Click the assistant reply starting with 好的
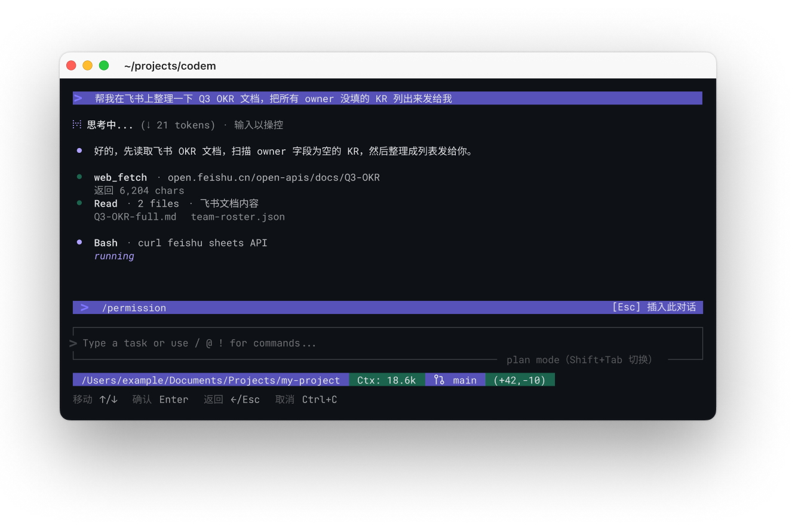This screenshot has width=798, height=532. point(284,151)
